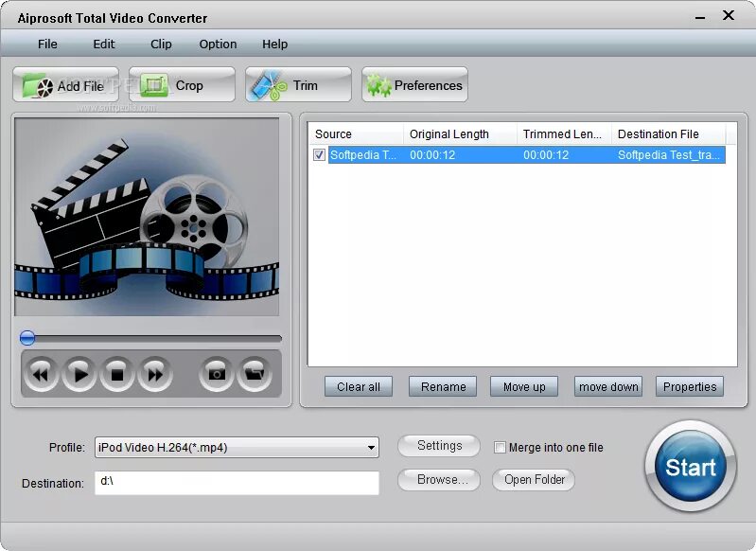Fast forward the preview video
The image size is (756, 551).
click(155, 374)
